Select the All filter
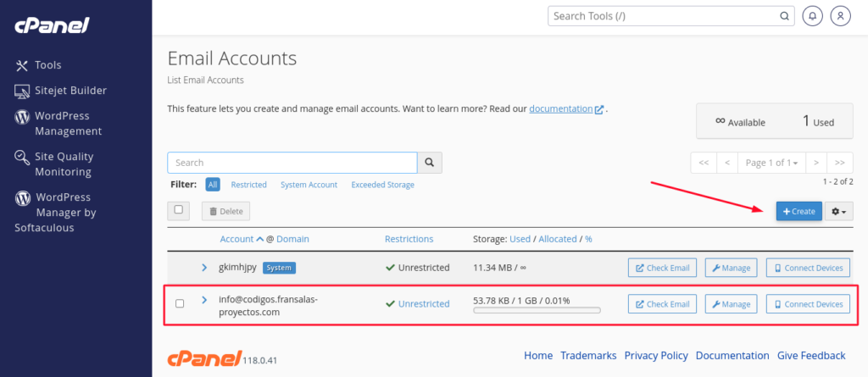This screenshot has height=377, width=868. (213, 185)
